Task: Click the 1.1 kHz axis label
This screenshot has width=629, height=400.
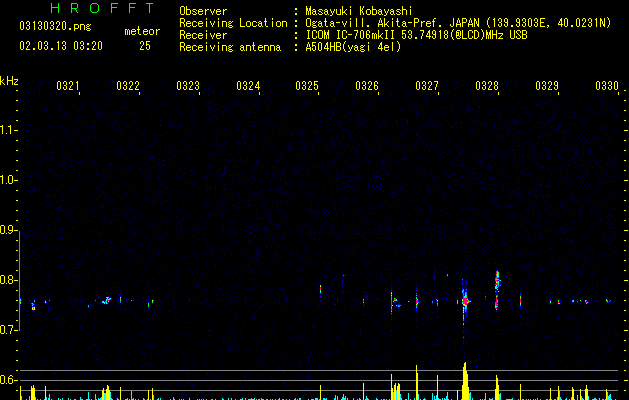Action: point(8,130)
